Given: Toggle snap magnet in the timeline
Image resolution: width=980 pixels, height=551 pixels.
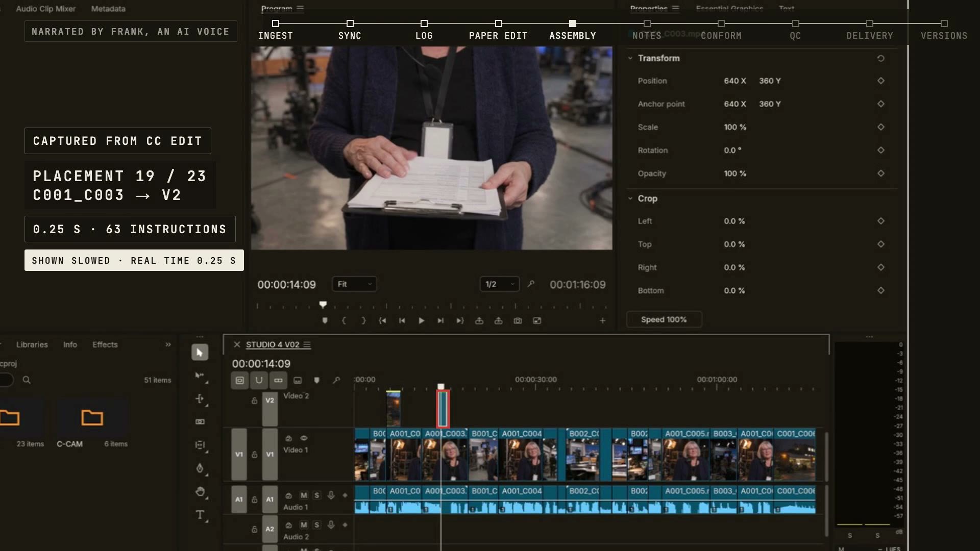Looking at the screenshot, I should (259, 380).
